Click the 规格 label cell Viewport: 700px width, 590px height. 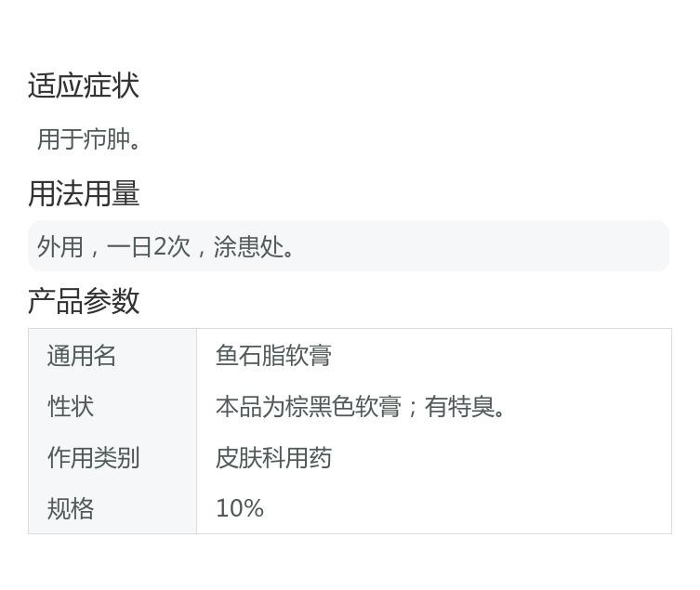(x=112, y=508)
